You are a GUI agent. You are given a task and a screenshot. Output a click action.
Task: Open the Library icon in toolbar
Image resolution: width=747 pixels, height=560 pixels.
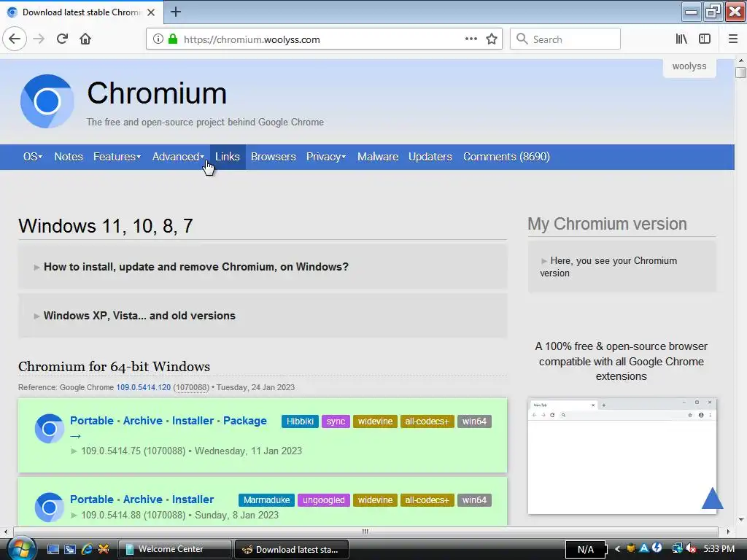[681, 39]
